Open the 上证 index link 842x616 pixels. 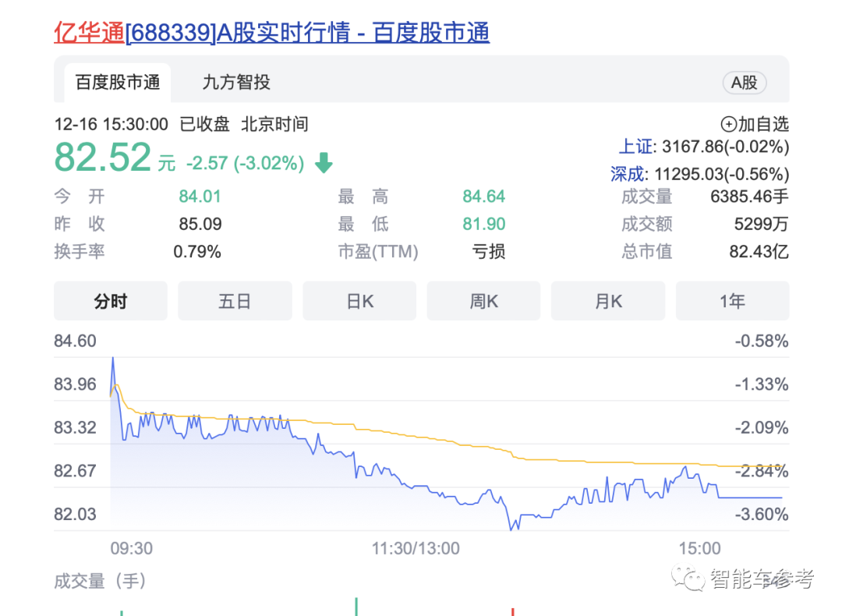636,147
